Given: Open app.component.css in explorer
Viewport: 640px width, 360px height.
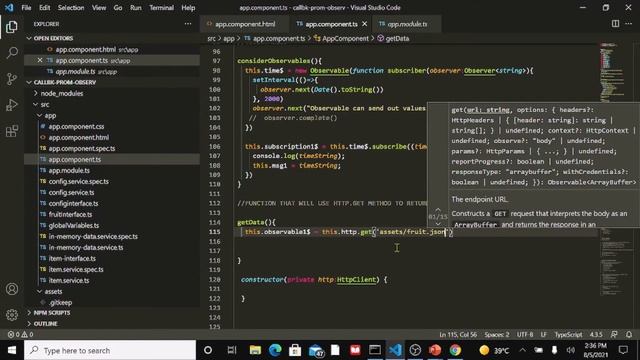Looking at the screenshot, I should (76, 127).
